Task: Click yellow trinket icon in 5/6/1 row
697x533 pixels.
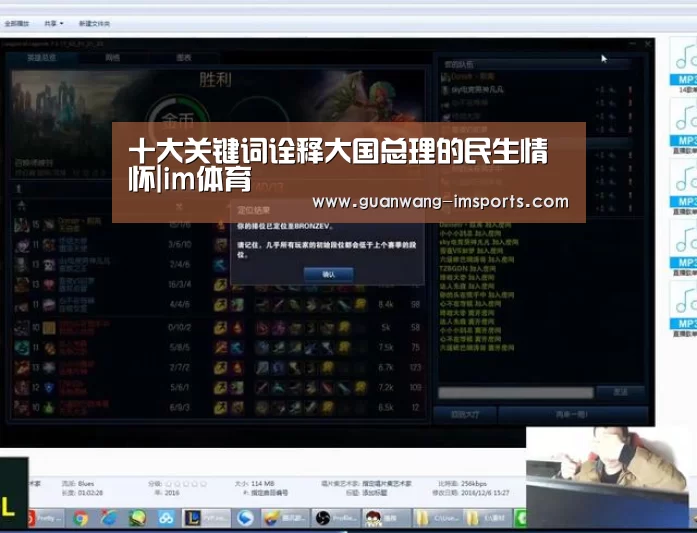Action: (361, 388)
